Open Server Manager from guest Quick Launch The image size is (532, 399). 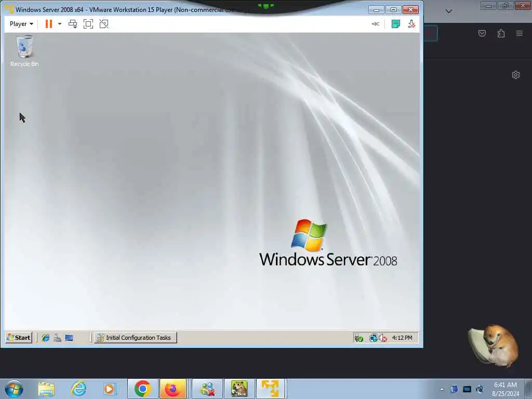point(57,338)
